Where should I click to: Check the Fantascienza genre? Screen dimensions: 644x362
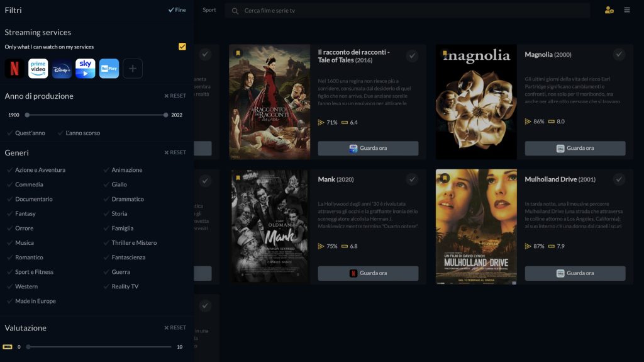(x=124, y=257)
